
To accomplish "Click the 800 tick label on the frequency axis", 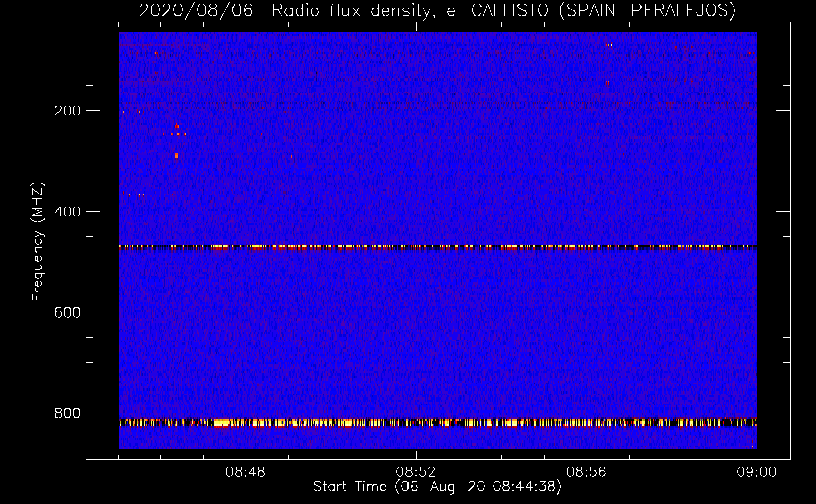I will coord(67,413).
